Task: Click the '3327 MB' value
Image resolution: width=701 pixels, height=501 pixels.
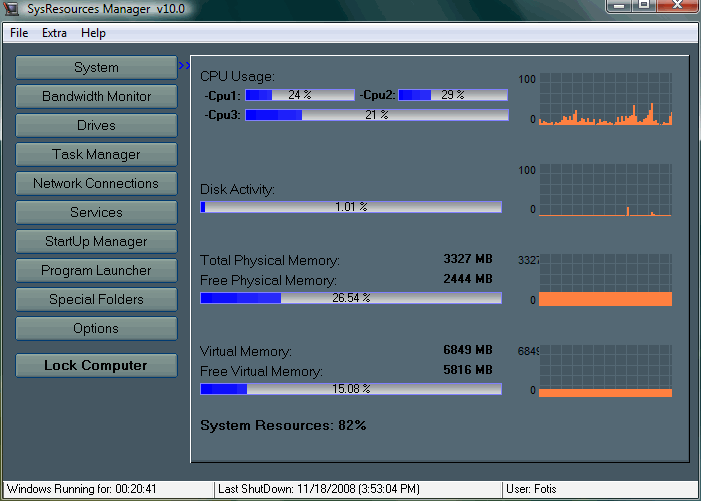Action: pos(468,259)
